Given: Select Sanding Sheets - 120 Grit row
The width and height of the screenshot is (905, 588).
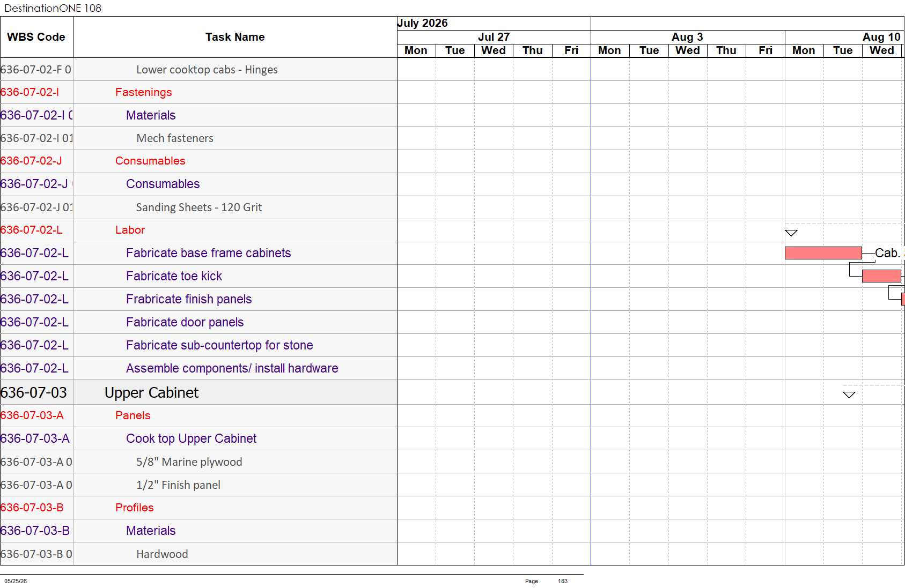Looking at the screenshot, I should [x=198, y=207].
